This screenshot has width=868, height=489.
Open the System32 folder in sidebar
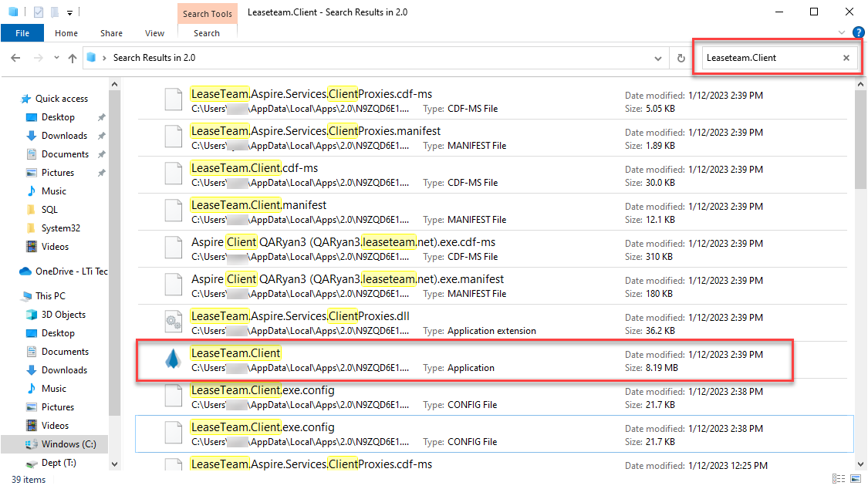pos(60,228)
